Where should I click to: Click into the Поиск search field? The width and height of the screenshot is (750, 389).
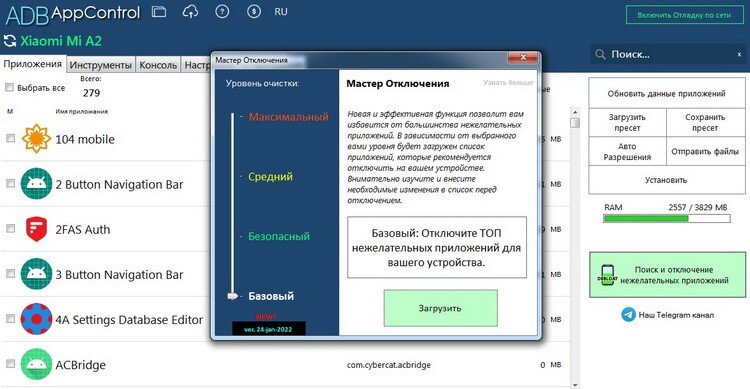tap(670, 55)
